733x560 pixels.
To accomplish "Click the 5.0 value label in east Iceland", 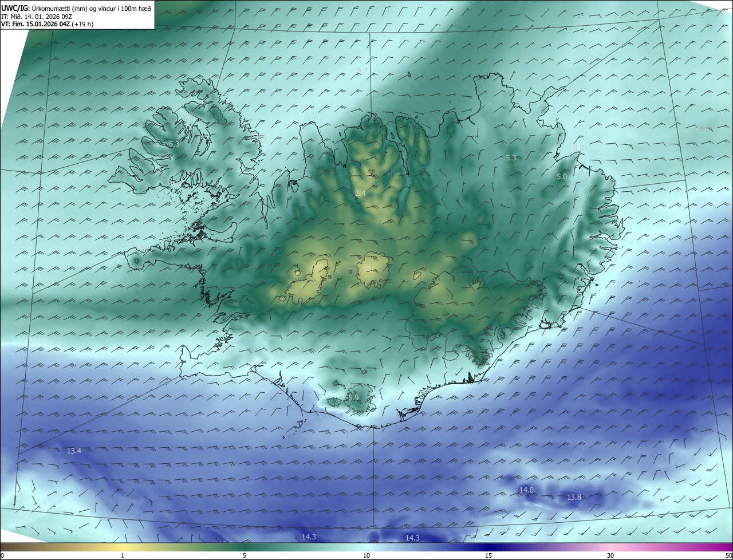I will 562,177.
